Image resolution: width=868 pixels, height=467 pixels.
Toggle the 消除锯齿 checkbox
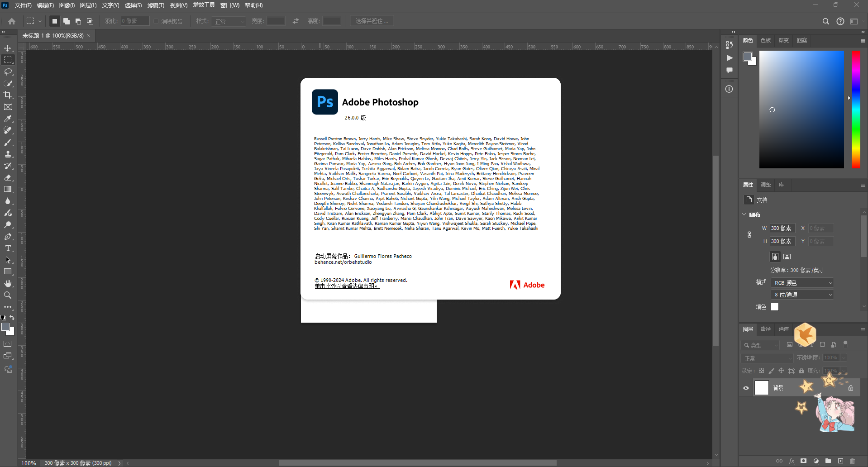[x=156, y=21]
